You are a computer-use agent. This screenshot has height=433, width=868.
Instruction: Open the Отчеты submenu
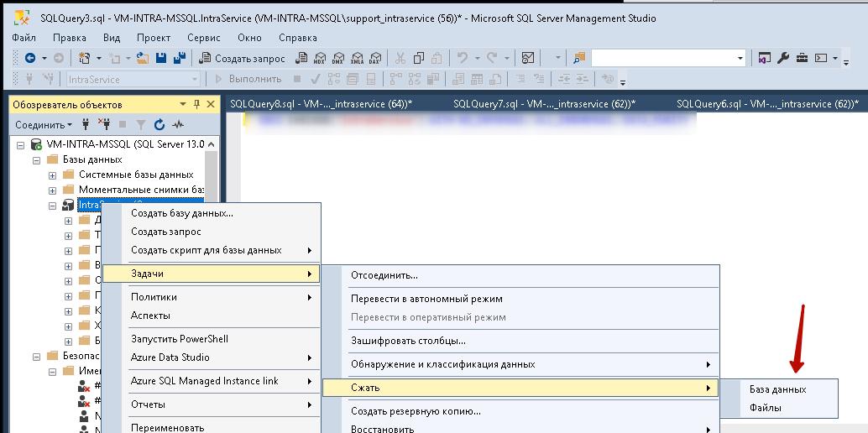(x=212, y=404)
